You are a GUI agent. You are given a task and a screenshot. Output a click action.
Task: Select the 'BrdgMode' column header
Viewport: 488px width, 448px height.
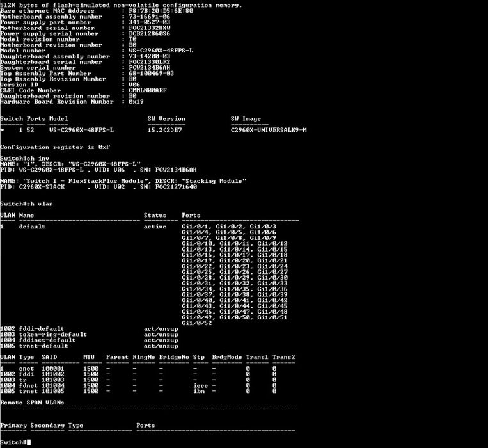[227, 357]
